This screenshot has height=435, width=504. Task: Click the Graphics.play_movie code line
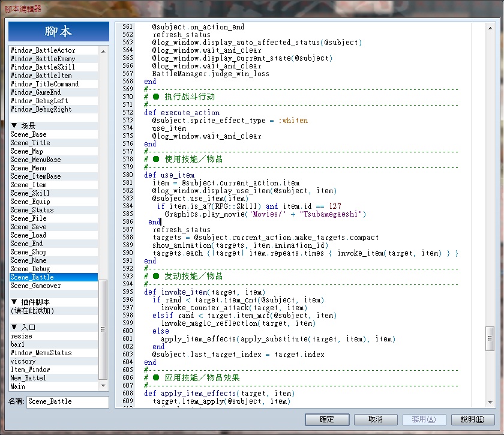265,214
